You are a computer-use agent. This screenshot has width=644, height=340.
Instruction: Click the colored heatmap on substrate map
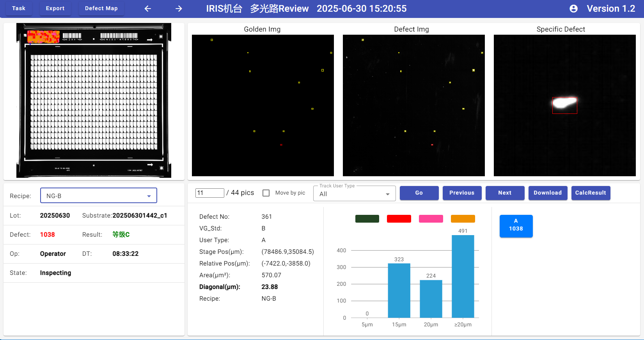tap(43, 37)
